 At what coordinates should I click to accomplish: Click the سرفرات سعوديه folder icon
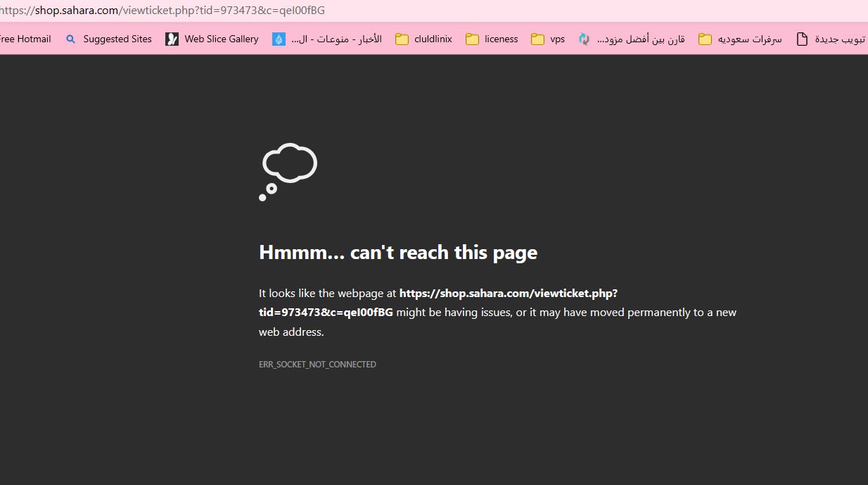pos(705,39)
